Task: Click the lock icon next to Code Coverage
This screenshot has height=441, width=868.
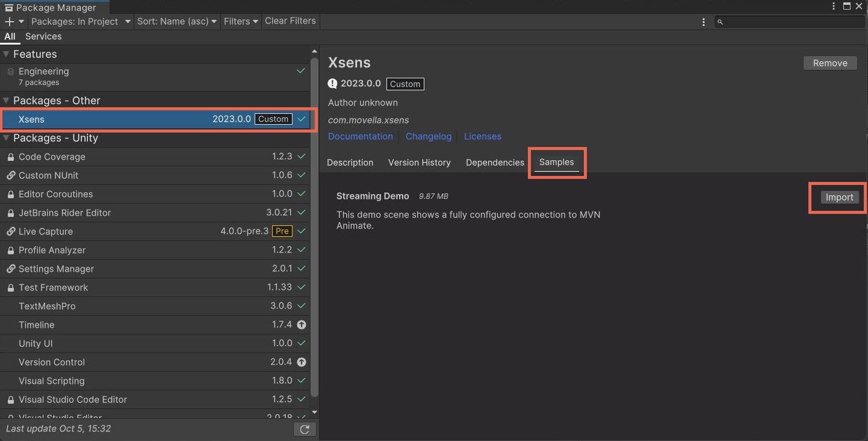Action: pyautogui.click(x=9, y=157)
